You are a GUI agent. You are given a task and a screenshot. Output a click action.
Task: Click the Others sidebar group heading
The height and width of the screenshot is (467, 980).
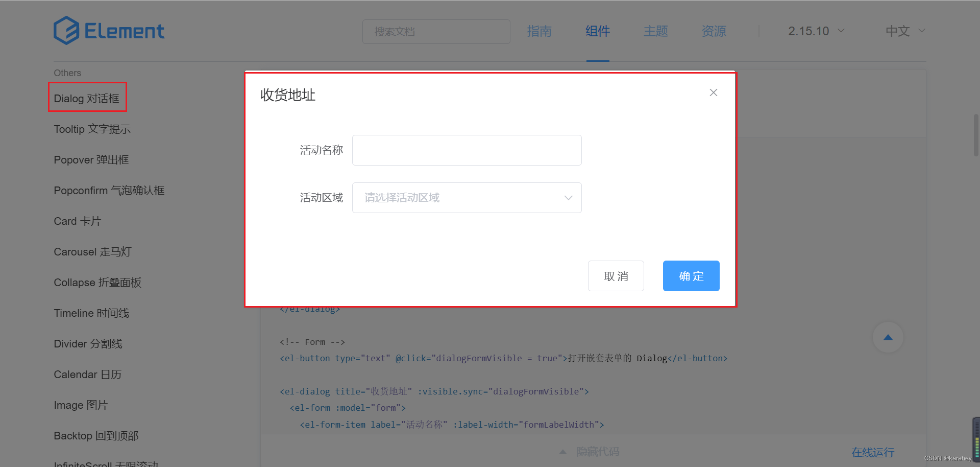pyautogui.click(x=67, y=73)
